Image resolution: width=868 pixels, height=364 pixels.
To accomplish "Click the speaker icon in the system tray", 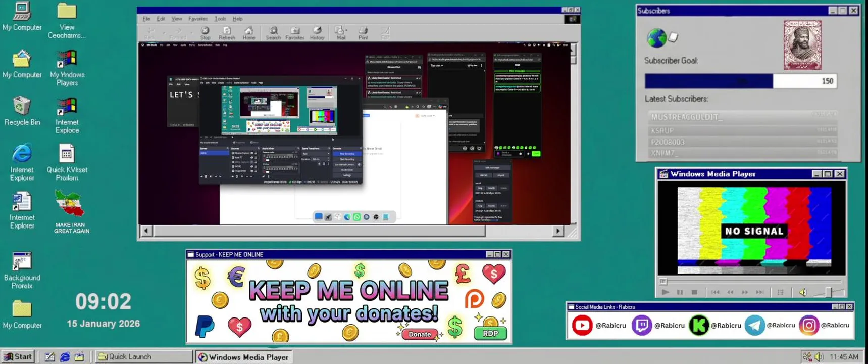I will (818, 357).
